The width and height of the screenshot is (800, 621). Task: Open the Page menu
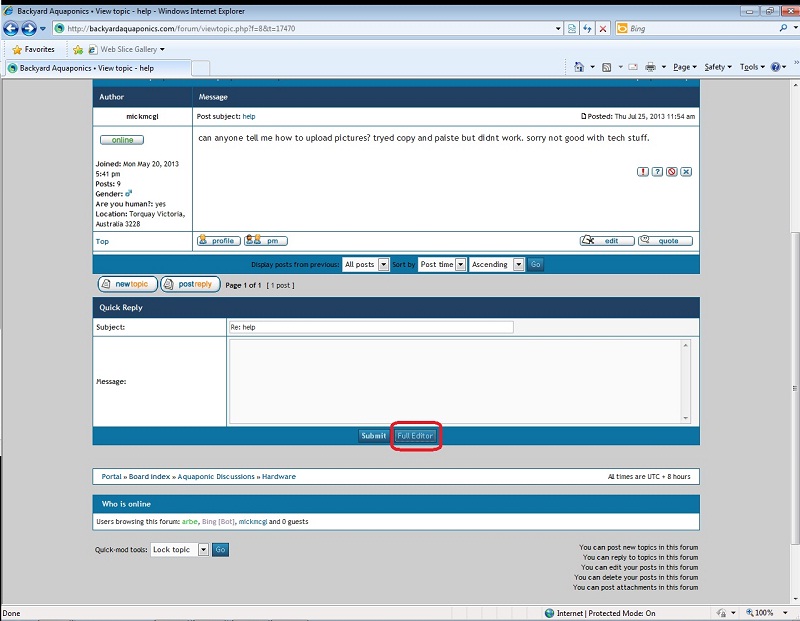684,67
